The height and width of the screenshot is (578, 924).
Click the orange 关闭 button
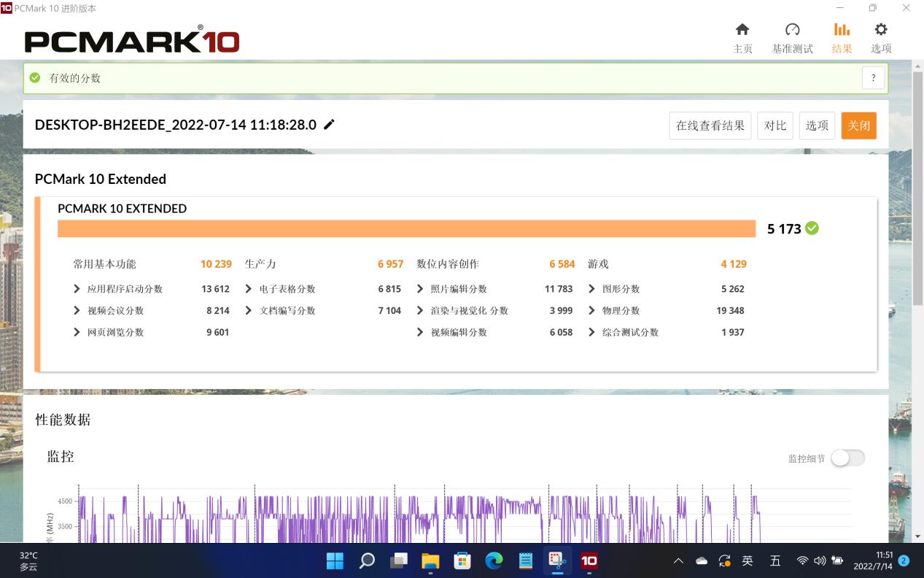(859, 126)
